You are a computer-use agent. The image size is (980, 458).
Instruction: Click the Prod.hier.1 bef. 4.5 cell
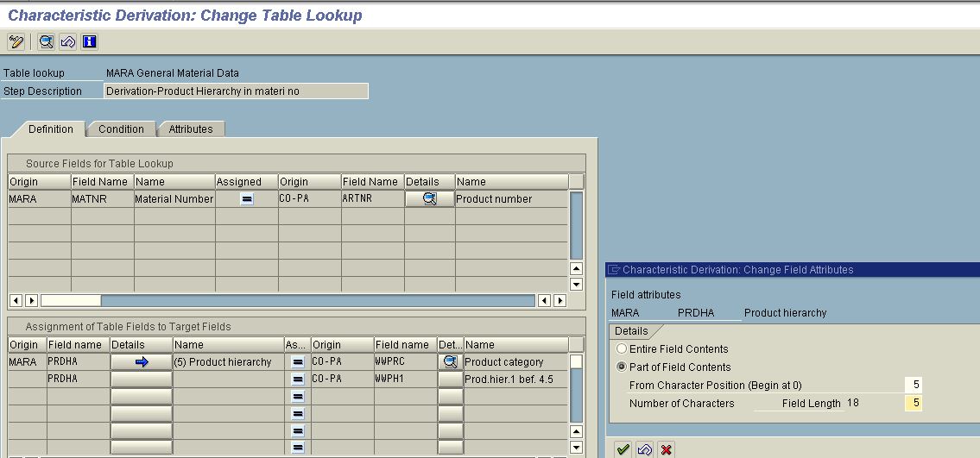pyautogui.click(x=515, y=380)
